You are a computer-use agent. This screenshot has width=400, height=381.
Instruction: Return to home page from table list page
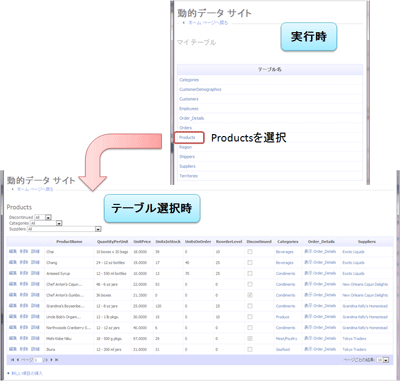click(x=208, y=23)
